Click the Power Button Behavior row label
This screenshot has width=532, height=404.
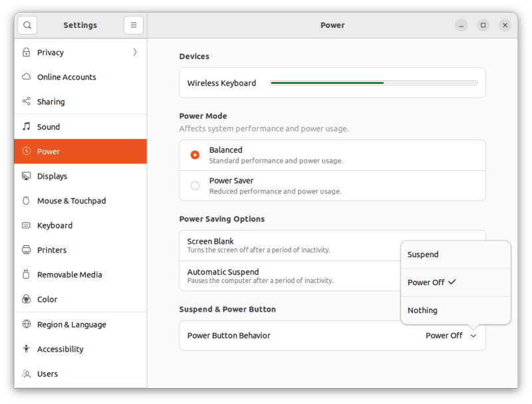(229, 336)
